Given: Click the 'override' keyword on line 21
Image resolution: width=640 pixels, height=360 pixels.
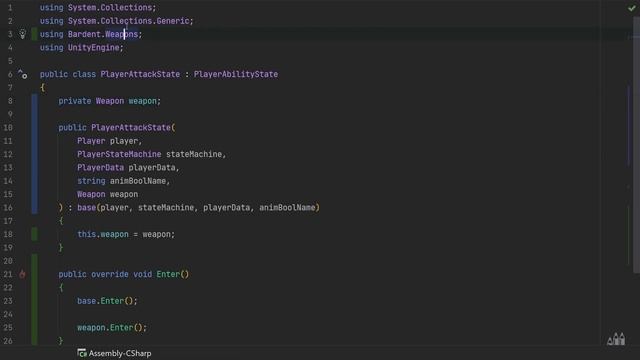Looking at the screenshot, I should tap(110, 274).
